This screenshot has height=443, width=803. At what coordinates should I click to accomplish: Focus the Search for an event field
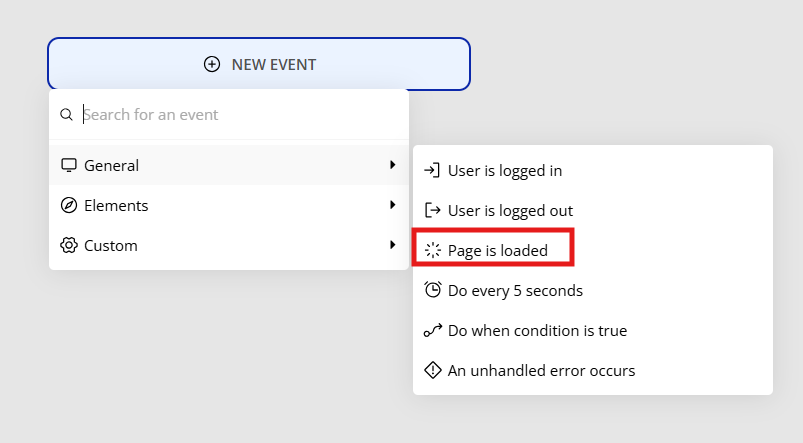(x=241, y=115)
